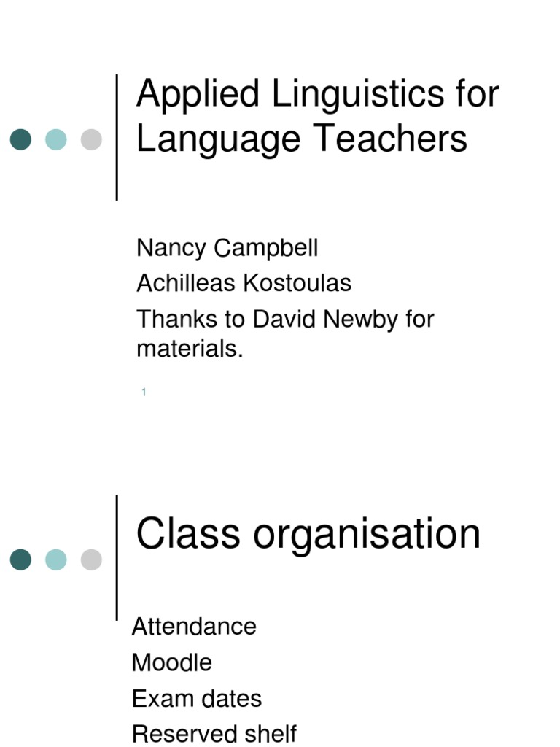Click slide number 1

point(144,392)
